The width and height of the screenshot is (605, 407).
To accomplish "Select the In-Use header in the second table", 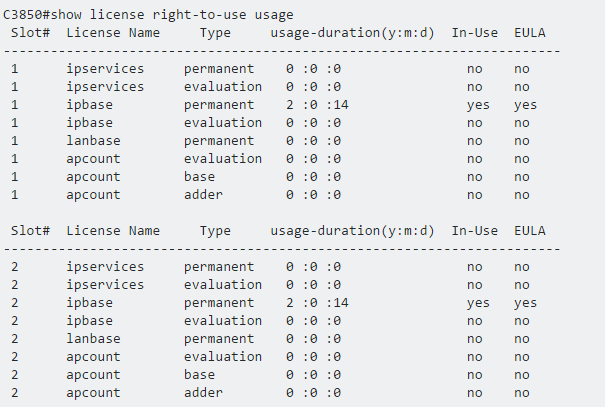I will pyautogui.click(x=474, y=231).
